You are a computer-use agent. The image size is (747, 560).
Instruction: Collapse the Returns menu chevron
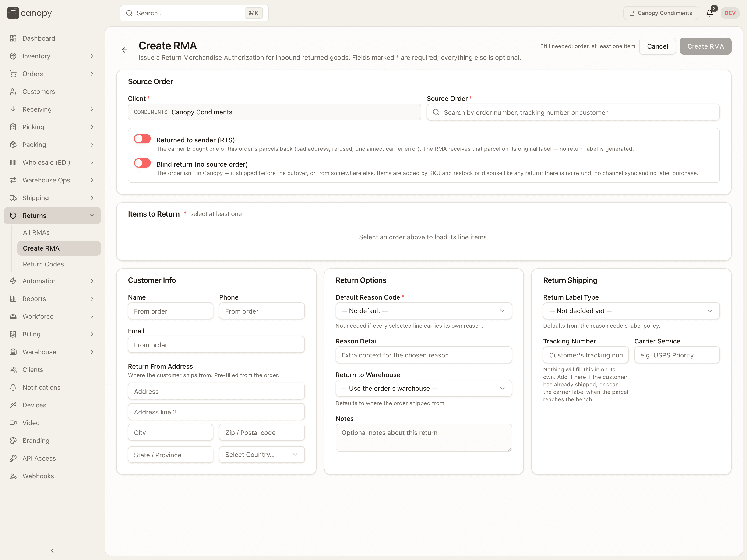[x=92, y=216]
